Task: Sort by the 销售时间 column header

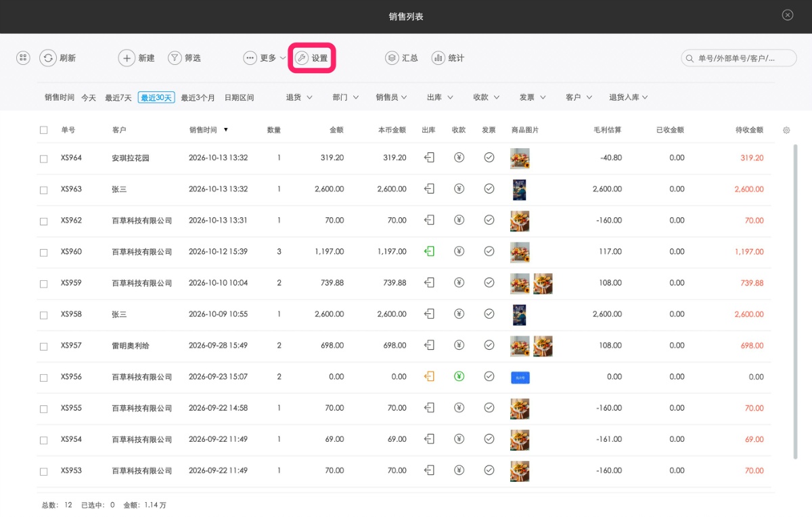Action: click(208, 130)
